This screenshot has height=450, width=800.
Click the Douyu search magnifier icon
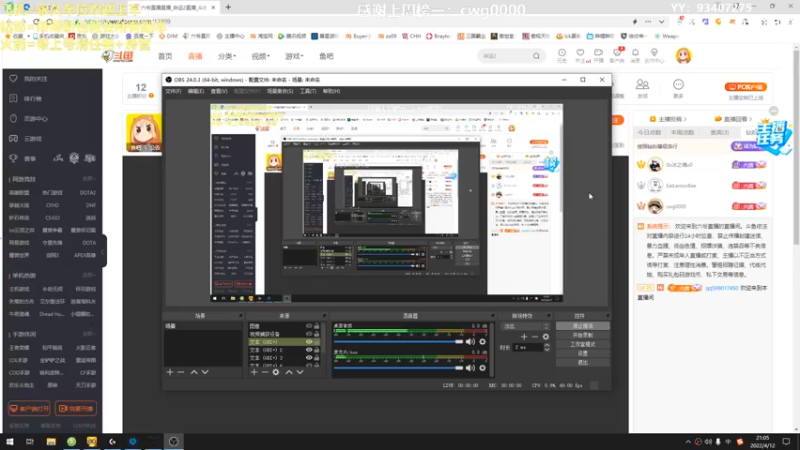click(x=536, y=56)
